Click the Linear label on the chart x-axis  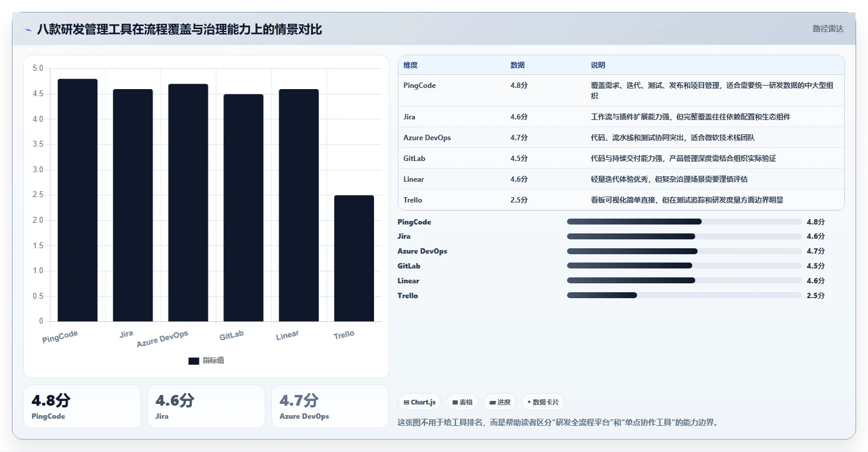(x=287, y=336)
